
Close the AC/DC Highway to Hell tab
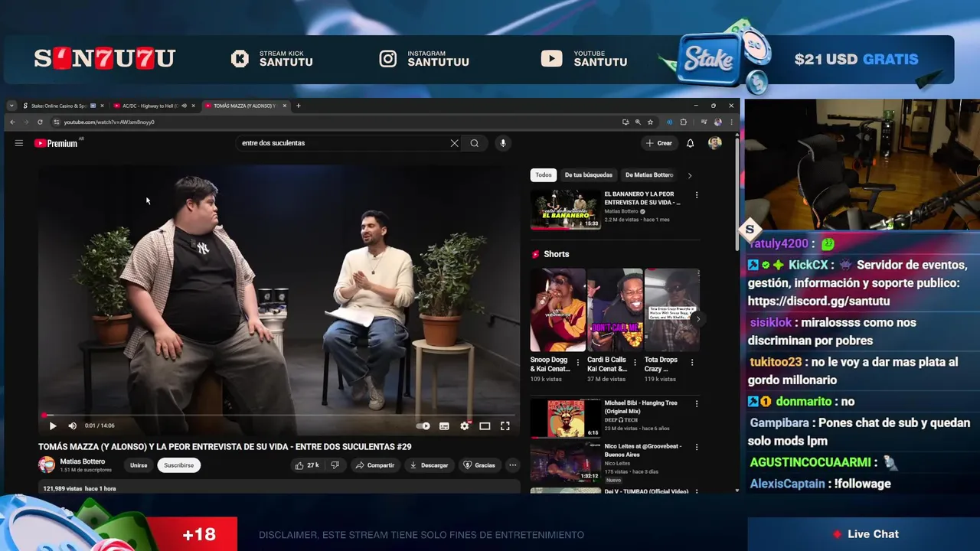194,106
